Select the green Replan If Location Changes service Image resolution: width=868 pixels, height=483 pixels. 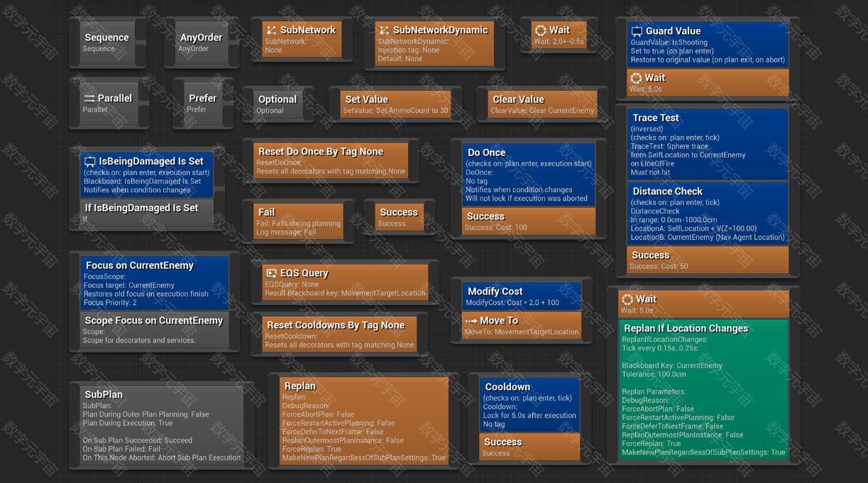(703, 389)
